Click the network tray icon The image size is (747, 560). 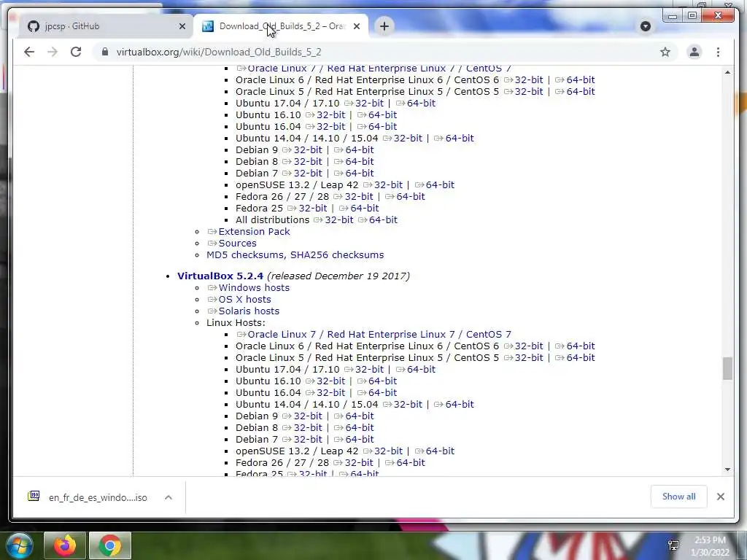coord(673,545)
